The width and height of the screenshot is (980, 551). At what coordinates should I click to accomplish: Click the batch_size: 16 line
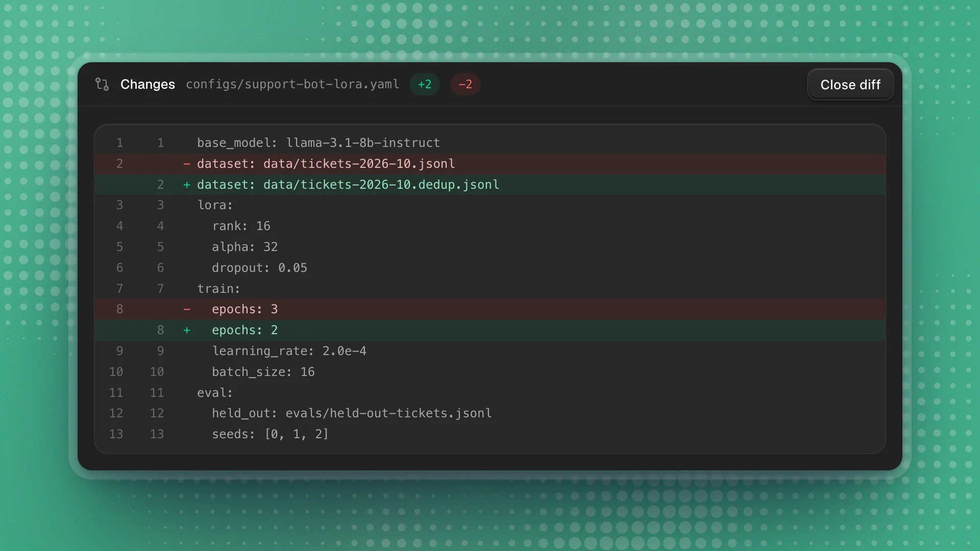click(x=490, y=372)
